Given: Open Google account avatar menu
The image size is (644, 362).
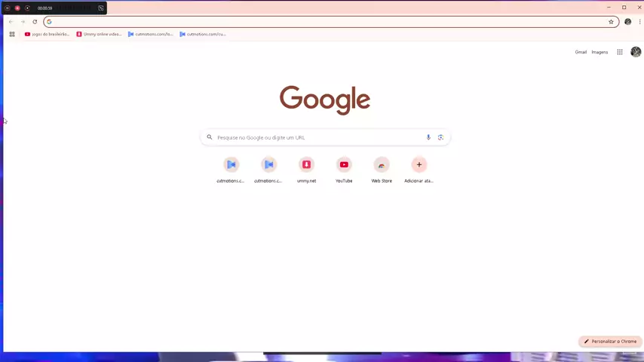Looking at the screenshot, I should (x=636, y=52).
